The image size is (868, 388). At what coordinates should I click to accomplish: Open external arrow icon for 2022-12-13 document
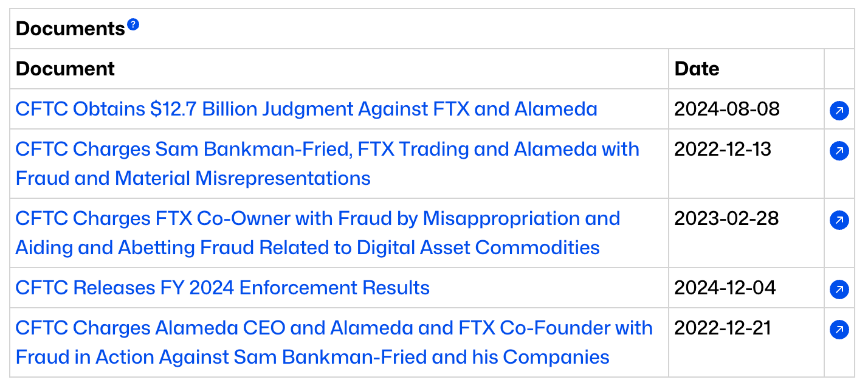pyautogui.click(x=839, y=150)
